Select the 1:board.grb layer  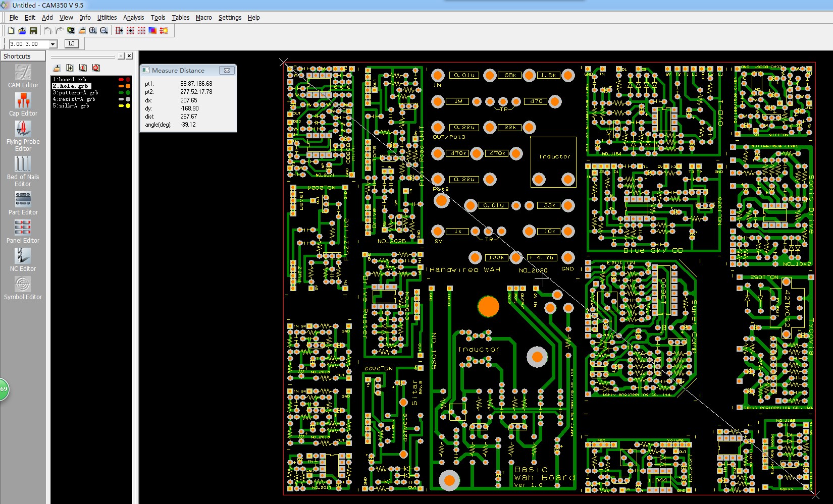tap(70, 80)
